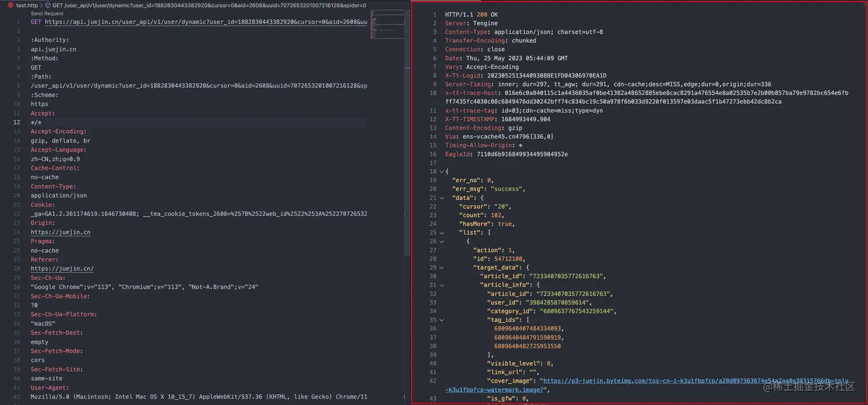Collapse the "data" object fold arrow
The height and width of the screenshot is (405, 868).
tap(441, 198)
